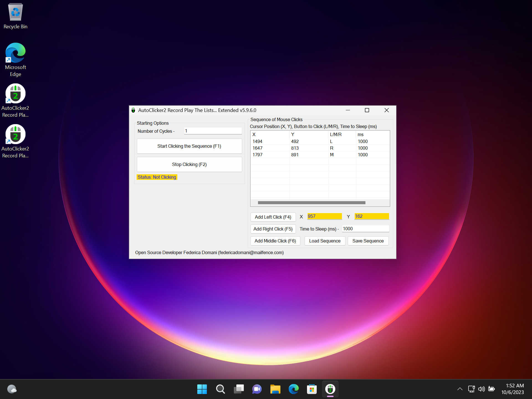Select the row with X 1647 in the list
Screen dimensions: 532x399
pos(258,148)
